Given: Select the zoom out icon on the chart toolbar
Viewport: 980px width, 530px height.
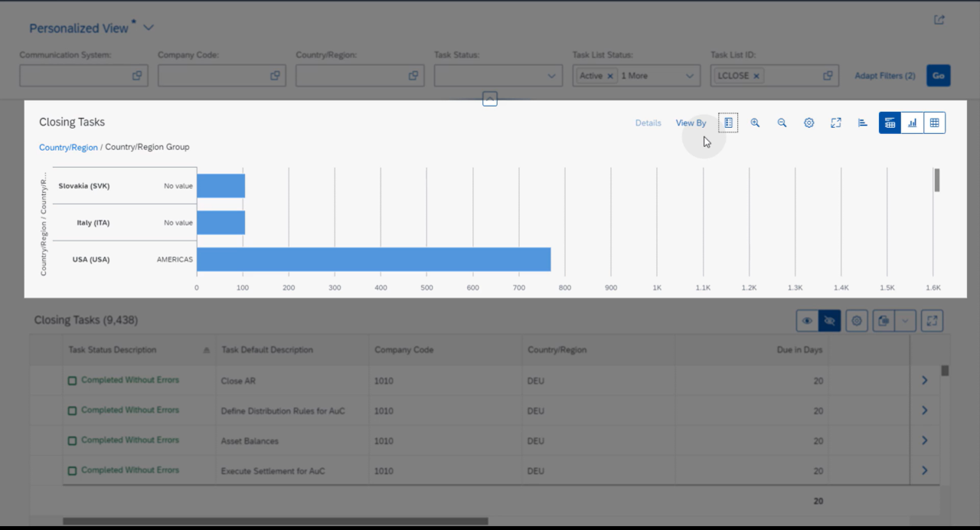Looking at the screenshot, I should tap(782, 123).
